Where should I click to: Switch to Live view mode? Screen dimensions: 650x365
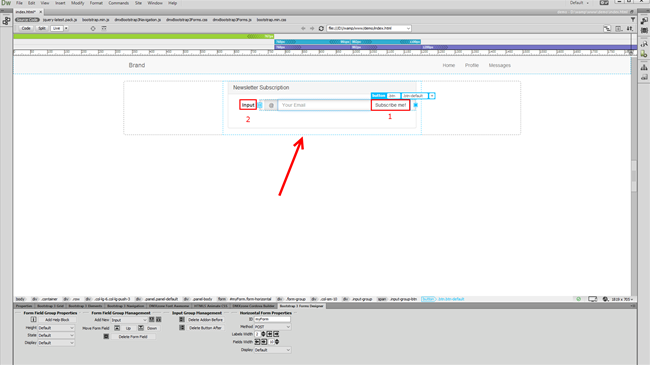tap(56, 29)
